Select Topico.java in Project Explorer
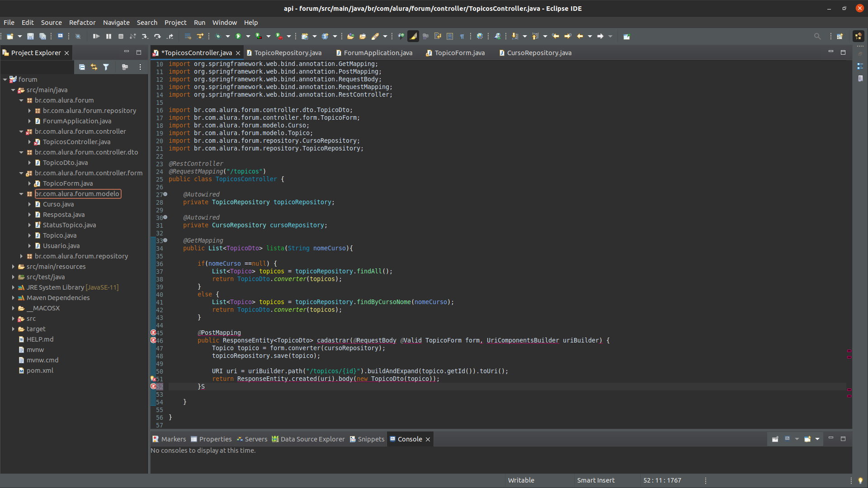This screenshot has height=488, width=868. (x=60, y=235)
